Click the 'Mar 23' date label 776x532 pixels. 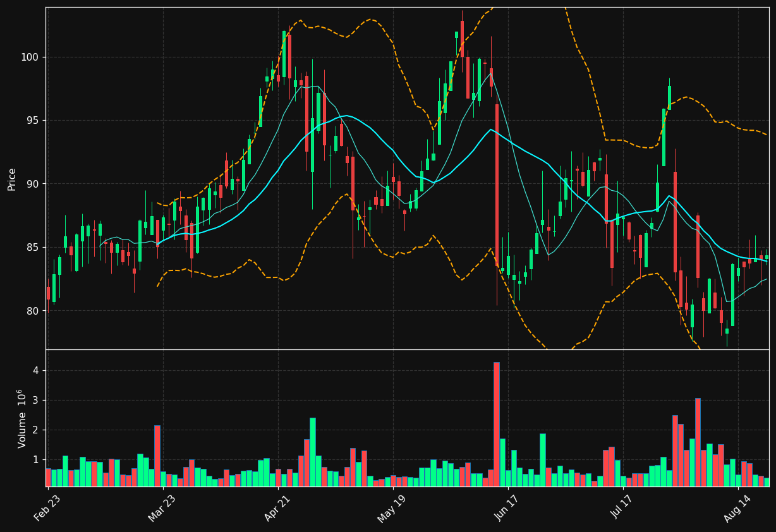[x=162, y=508]
